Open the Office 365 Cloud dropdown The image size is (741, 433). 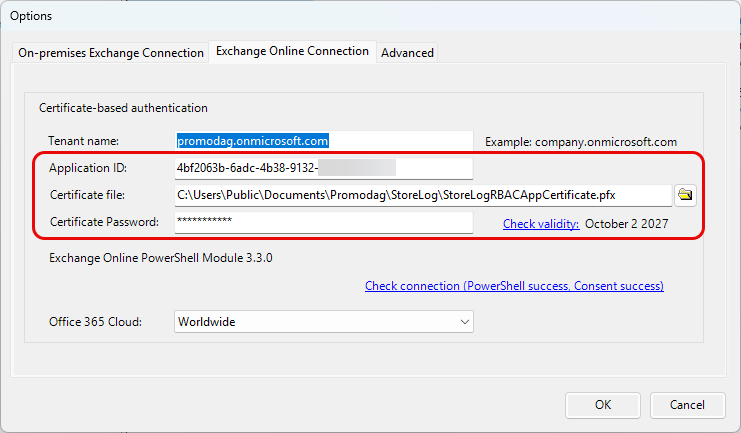coord(324,321)
